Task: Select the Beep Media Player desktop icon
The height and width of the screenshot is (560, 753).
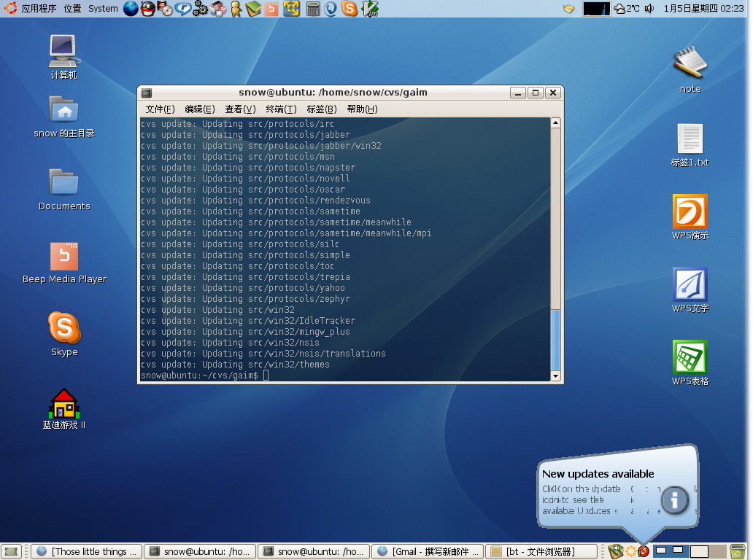Action: pyautogui.click(x=64, y=263)
